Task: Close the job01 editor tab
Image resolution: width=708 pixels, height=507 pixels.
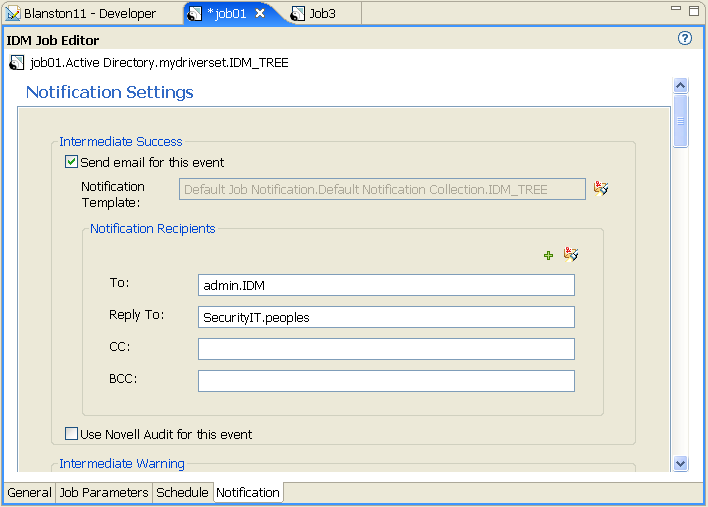Action: pos(260,13)
